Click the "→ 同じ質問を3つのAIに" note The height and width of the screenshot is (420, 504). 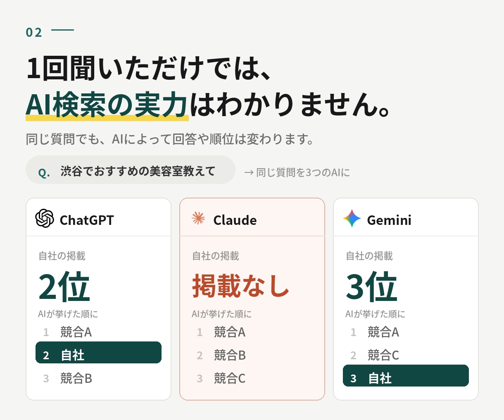[x=297, y=172]
